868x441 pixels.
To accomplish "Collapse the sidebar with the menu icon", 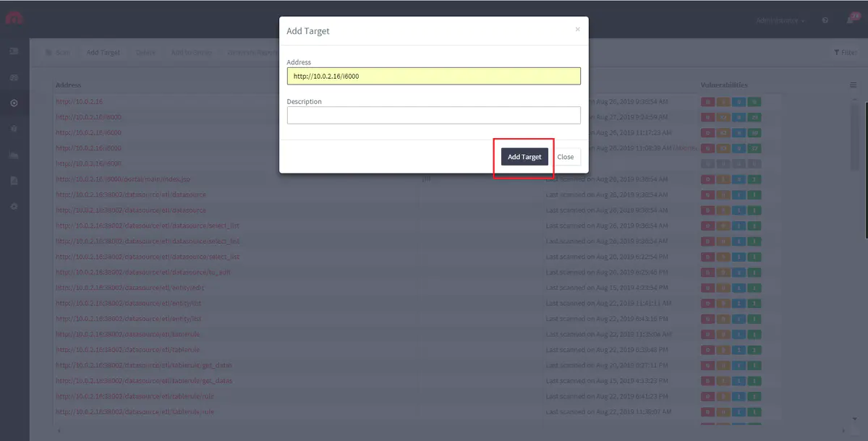I will 14,52.
